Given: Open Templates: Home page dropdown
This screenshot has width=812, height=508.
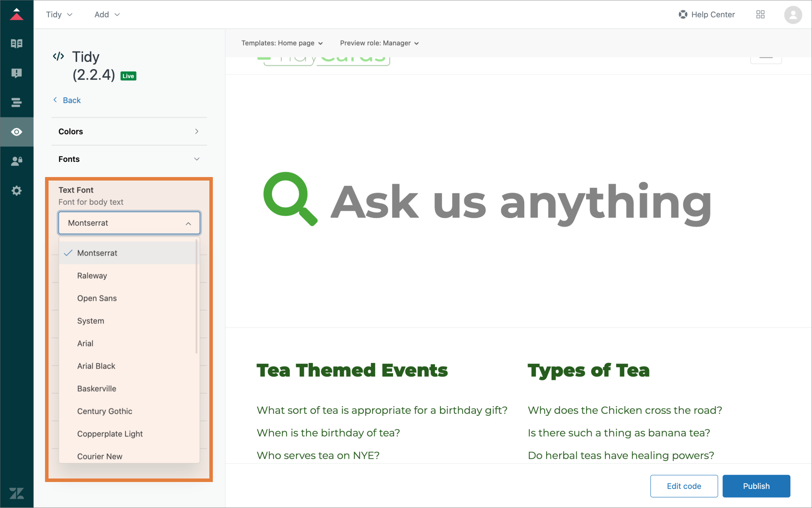Looking at the screenshot, I should point(282,43).
